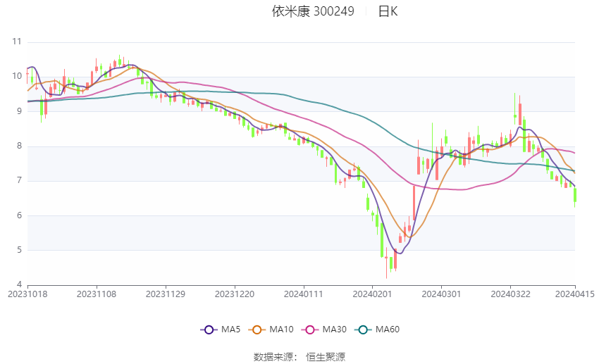Screen dimensions: 599x364
Task: Click the 20240415 x-axis date label
Action: click(574, 294)
